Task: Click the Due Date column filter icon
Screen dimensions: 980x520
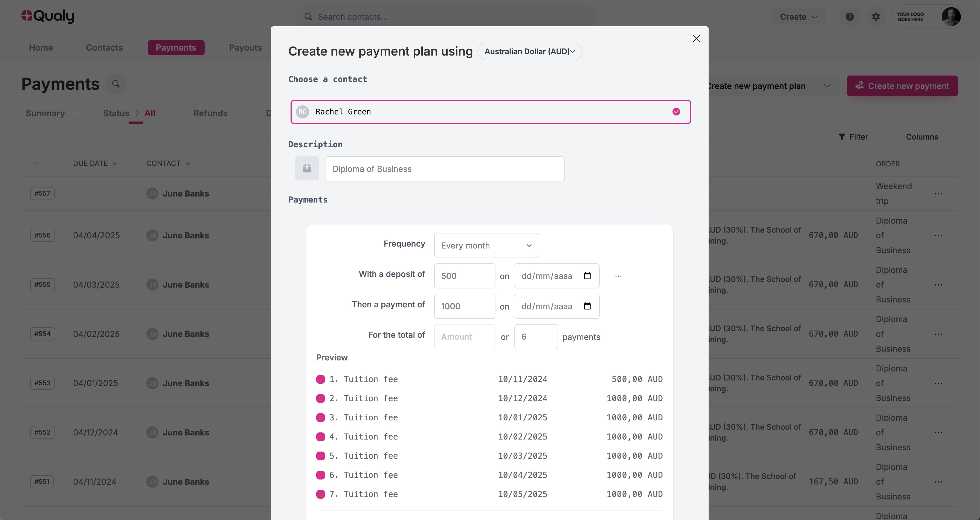Action: [115, 164]
